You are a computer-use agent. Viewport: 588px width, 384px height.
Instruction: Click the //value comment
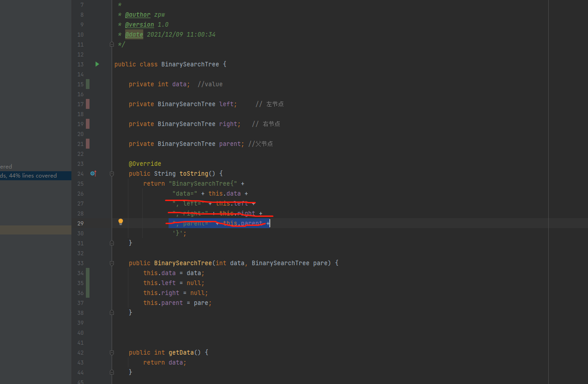pyautogui.click(x=210, y=84)
